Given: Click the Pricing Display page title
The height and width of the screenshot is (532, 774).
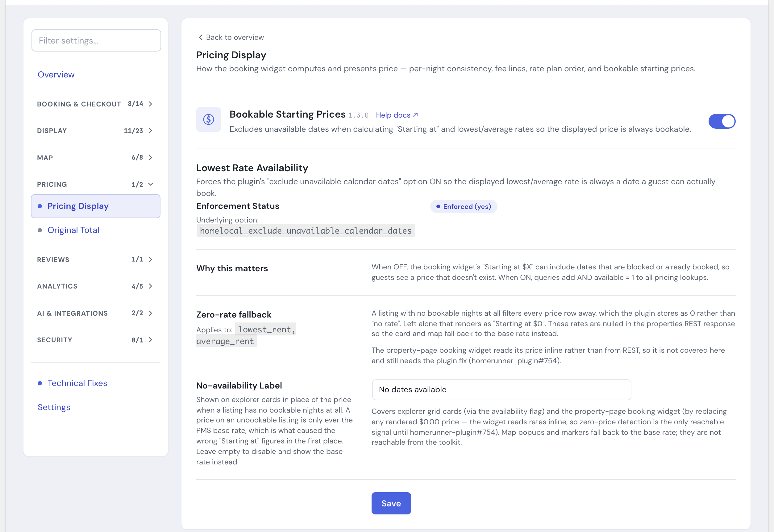Looking at the screenshot, I should [x=231, y=55].
